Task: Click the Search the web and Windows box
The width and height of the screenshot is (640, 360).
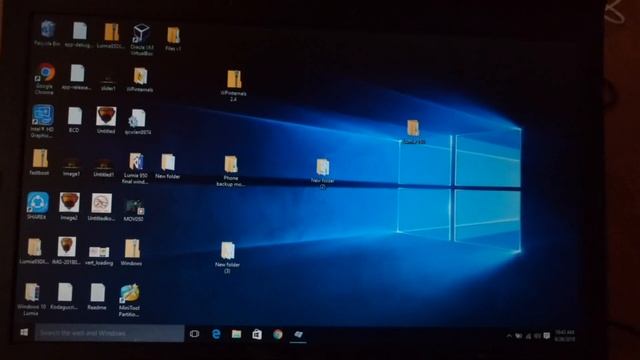Action: (109, 333)
